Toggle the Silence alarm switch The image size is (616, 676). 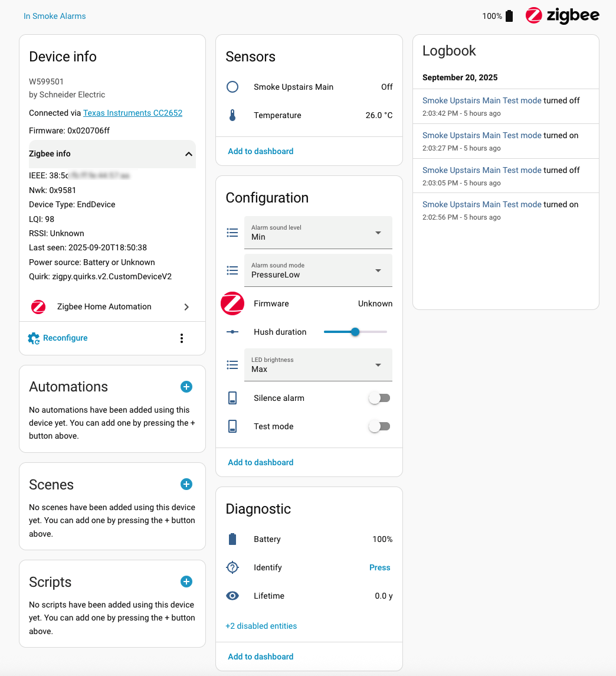click(x=379, y=398)
